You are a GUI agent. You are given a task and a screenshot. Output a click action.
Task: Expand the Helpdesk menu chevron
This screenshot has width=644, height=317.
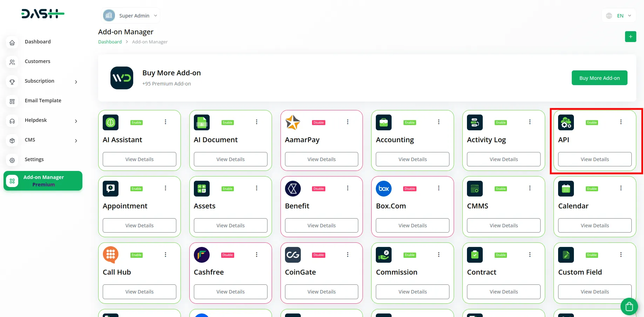[x=76, y=121]
